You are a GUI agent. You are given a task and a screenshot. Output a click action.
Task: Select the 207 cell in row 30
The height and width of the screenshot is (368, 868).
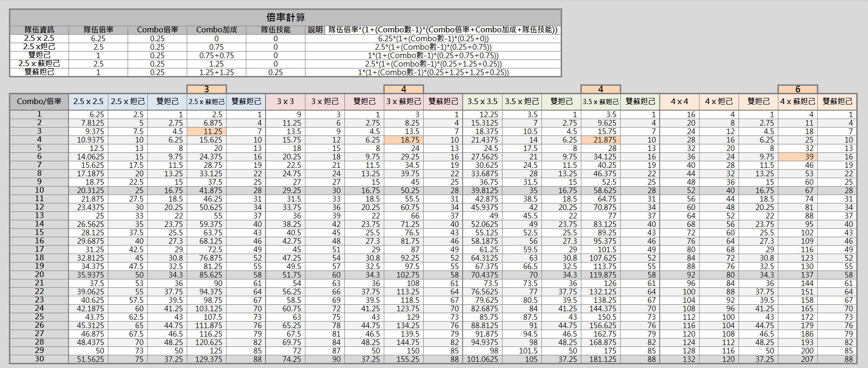point(798,359)
